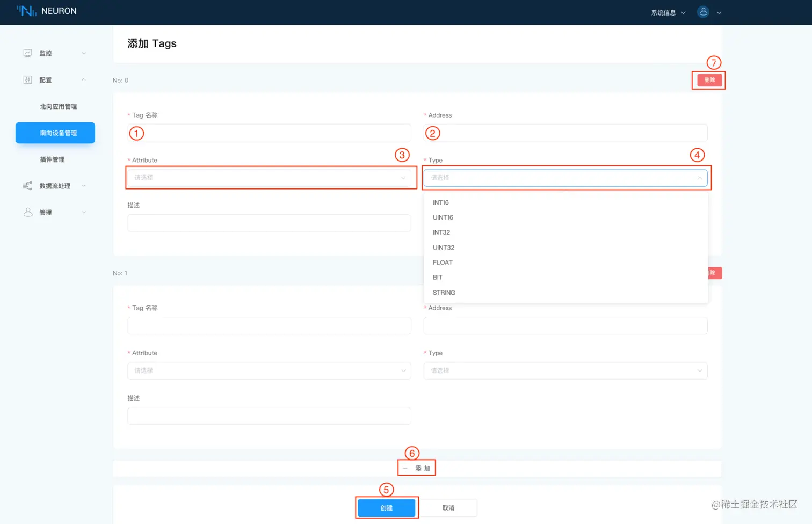The image size is (812, 524).
Task: Expand the 系统信息 dropdown in header
Action: tap(669, 12)
